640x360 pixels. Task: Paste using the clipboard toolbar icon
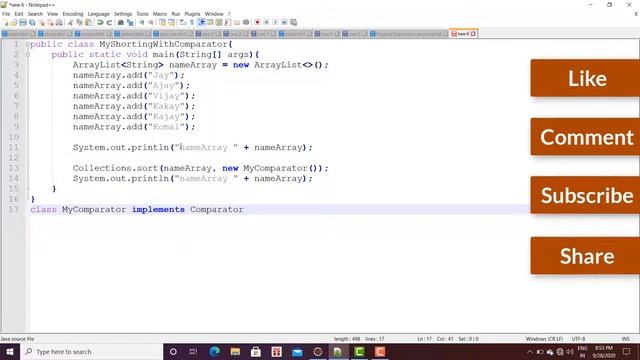(89, 22)
